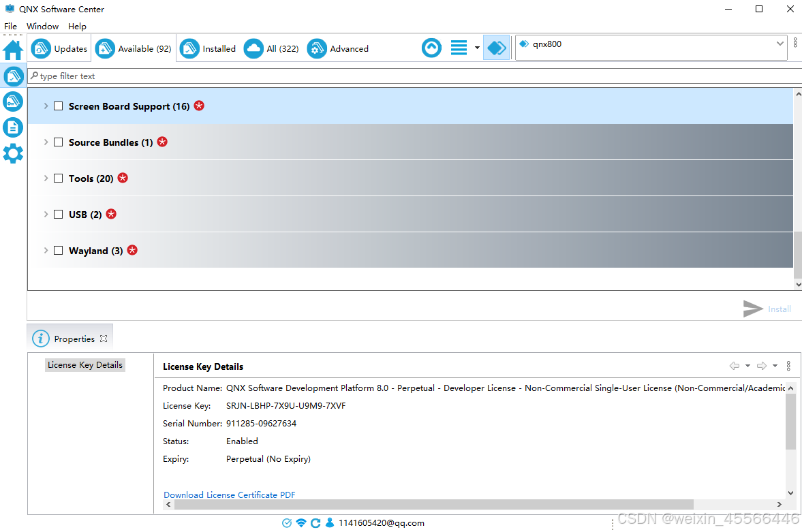Click the list view lines icon
Image resolution: width=802 pixels, height=532 pixels.
coord(459,48)
